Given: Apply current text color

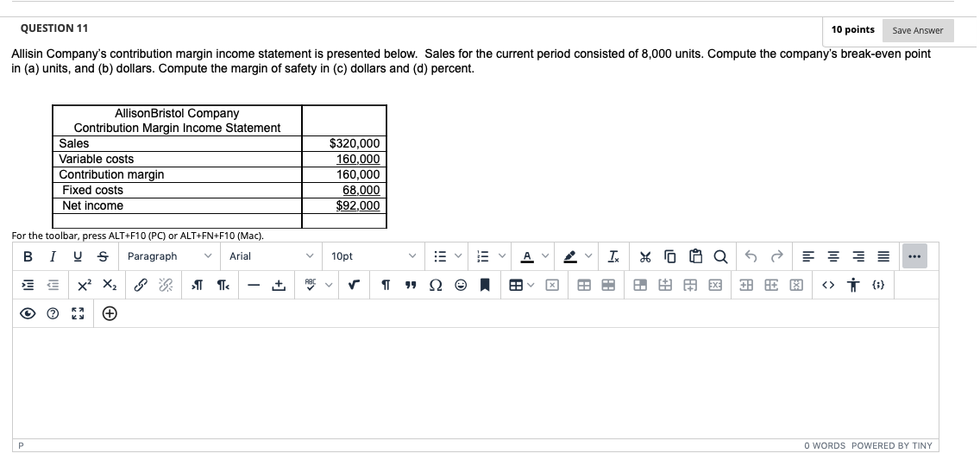Looking at the screenshot, I should 527,256.
